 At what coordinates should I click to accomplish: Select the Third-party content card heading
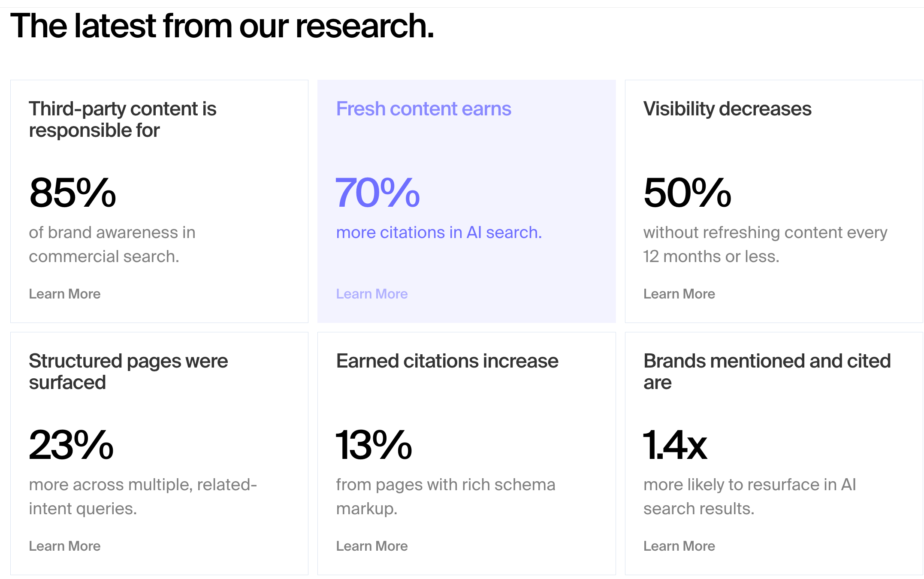(123, 120)
